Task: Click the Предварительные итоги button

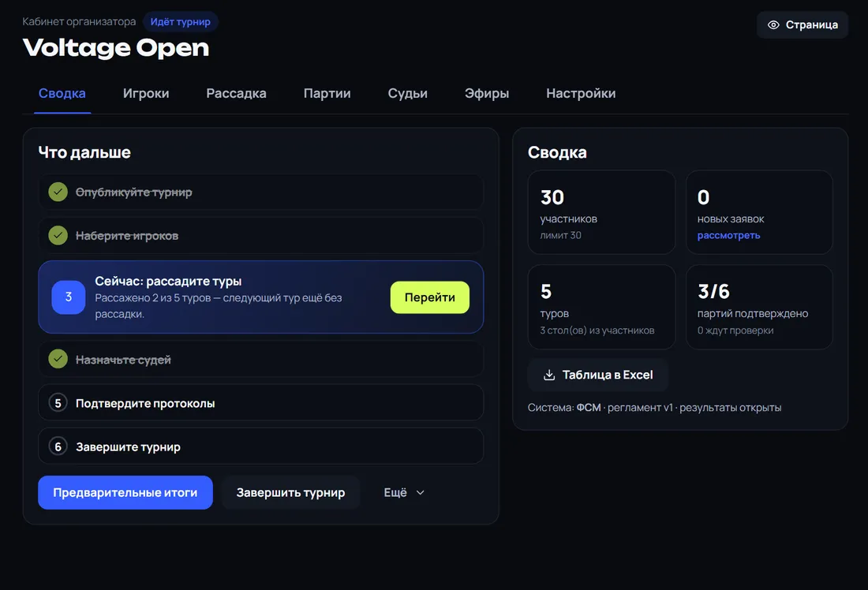Action: 125,493
